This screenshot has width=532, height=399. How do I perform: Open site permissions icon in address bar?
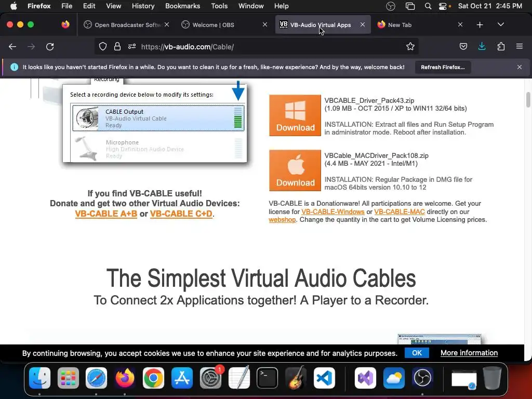132,46
